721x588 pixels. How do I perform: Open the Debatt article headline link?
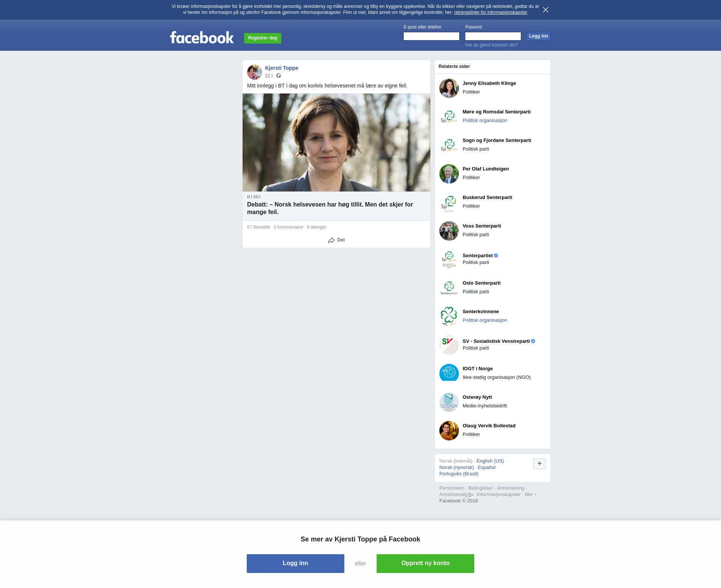[x=330, y=208]
